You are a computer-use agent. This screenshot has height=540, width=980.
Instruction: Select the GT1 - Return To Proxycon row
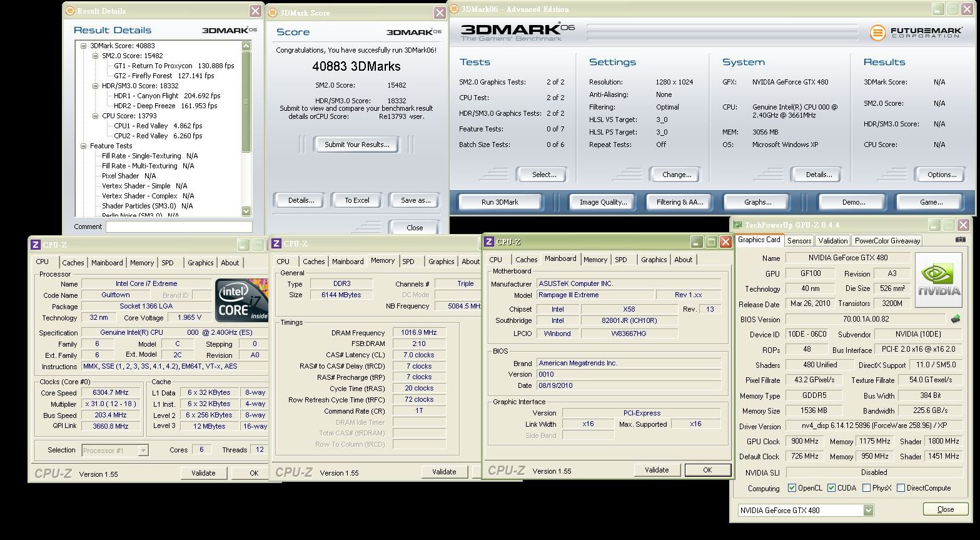[x=174, y=66]
